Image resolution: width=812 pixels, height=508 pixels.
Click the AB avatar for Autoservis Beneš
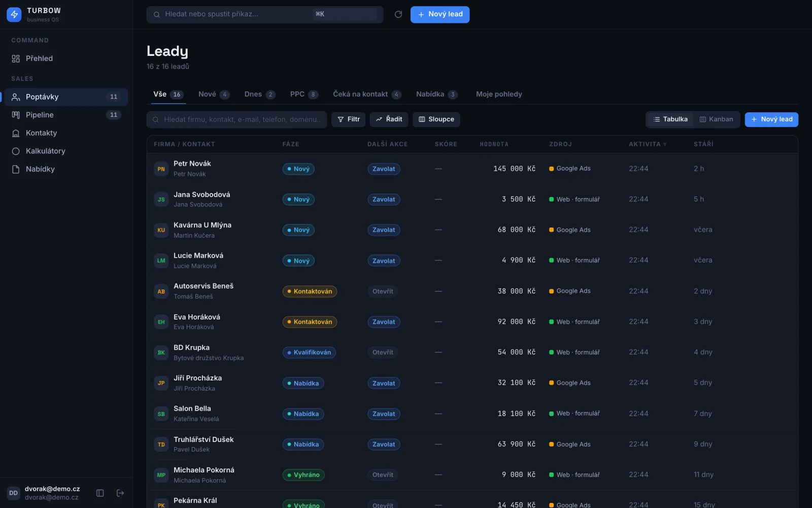[161, 292]
